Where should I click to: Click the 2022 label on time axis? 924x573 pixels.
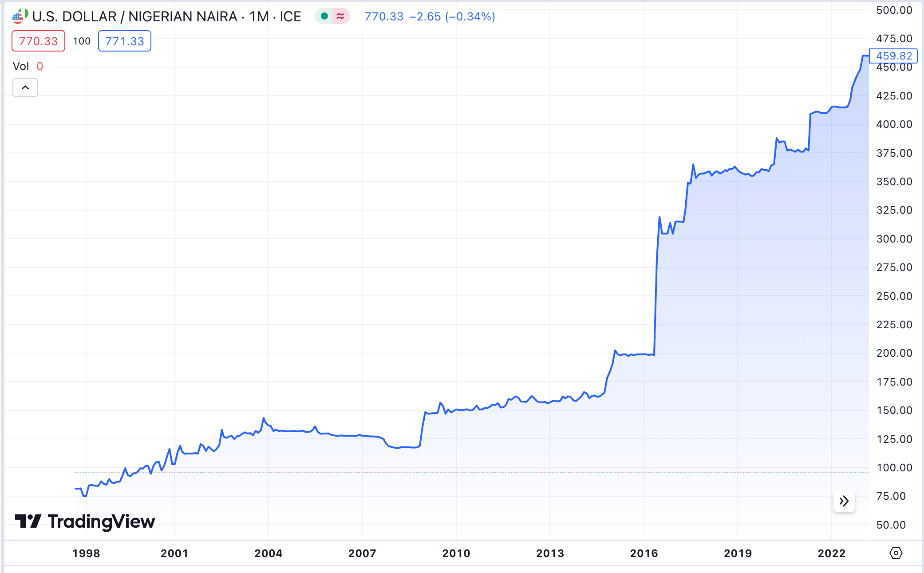click(832, 553)
